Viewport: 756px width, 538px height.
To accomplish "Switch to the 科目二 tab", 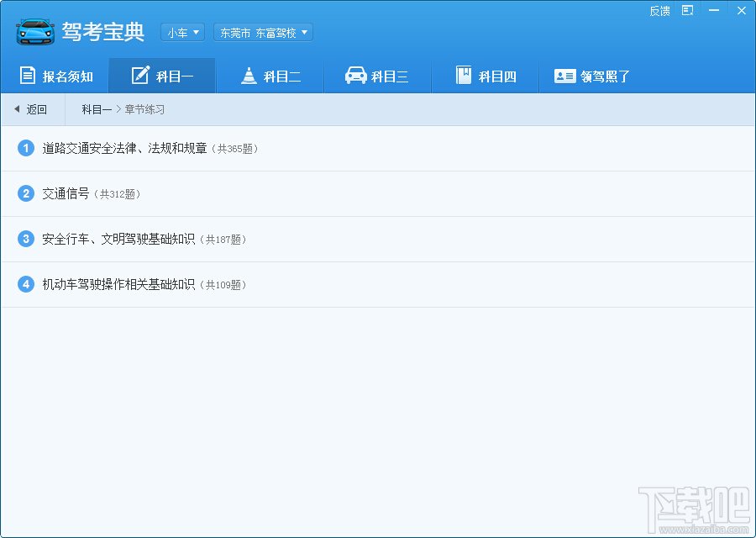I will 269,75.
